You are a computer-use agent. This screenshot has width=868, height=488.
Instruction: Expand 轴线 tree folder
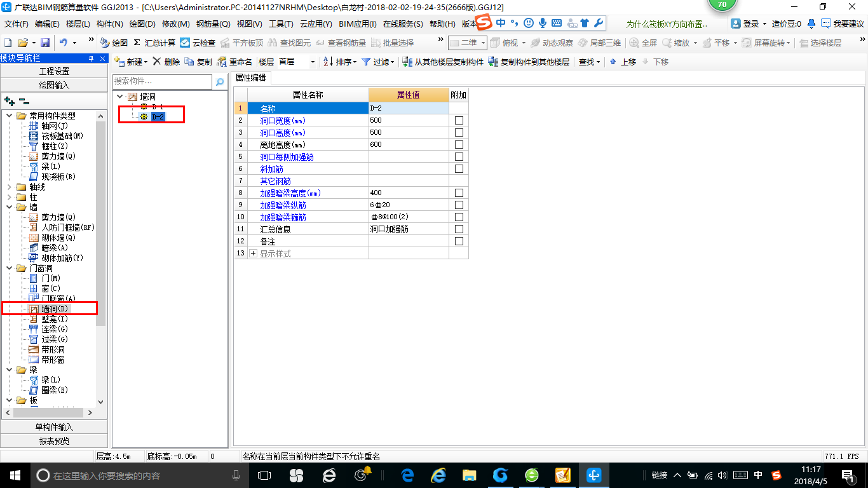(9, 187)
